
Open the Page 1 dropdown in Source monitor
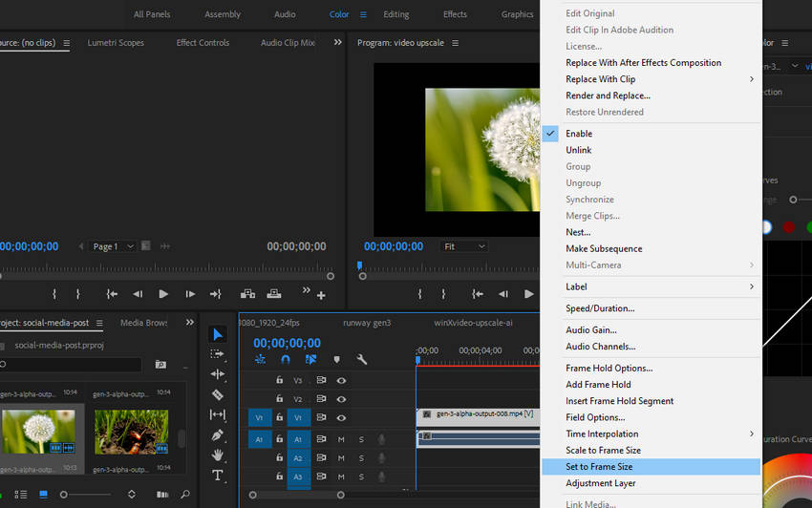click(x=113, y=246)
